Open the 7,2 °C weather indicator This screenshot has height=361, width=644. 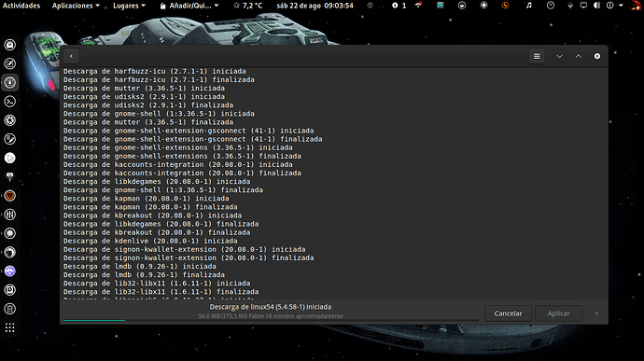[x=247, y=6]
